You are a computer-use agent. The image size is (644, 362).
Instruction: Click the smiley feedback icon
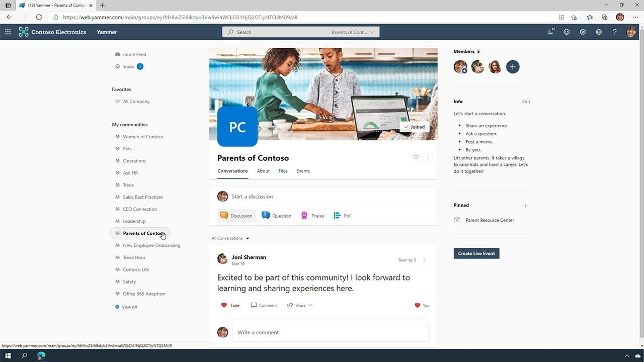(x=567, y=32)
